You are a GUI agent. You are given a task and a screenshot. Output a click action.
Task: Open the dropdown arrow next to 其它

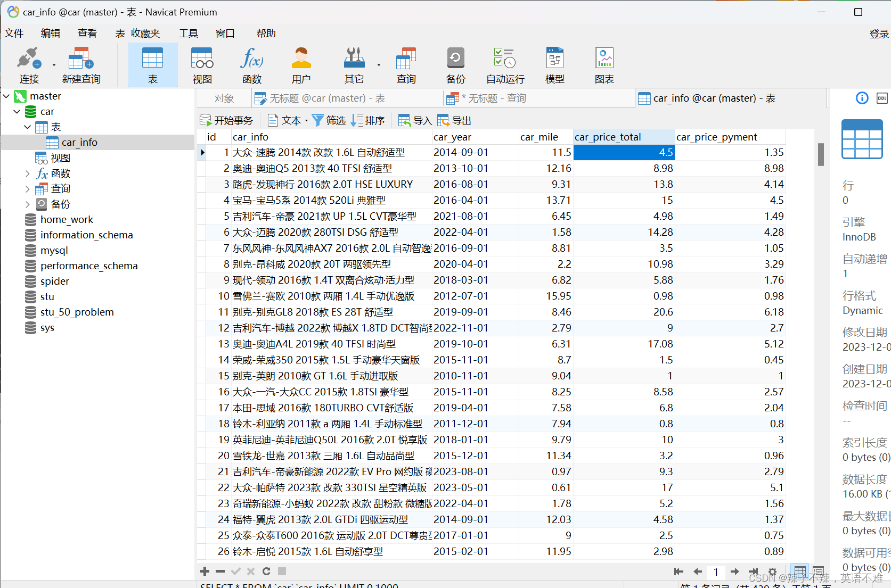pyautogui.click(x=379, y=65)
